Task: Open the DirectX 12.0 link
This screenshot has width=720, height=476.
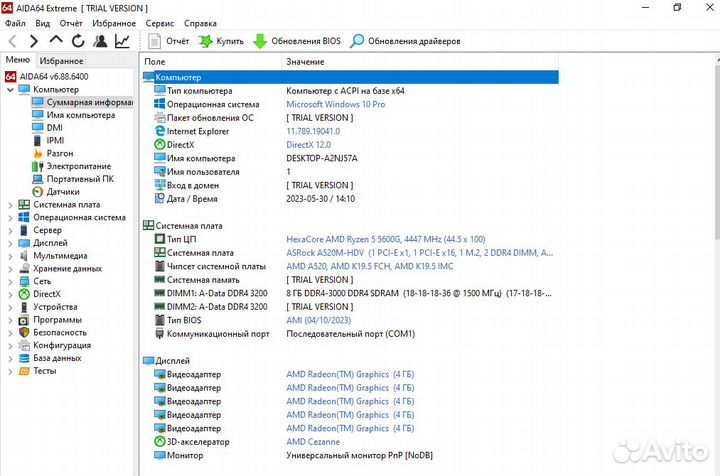Action: pyautogui.click(x=309, y=145)
